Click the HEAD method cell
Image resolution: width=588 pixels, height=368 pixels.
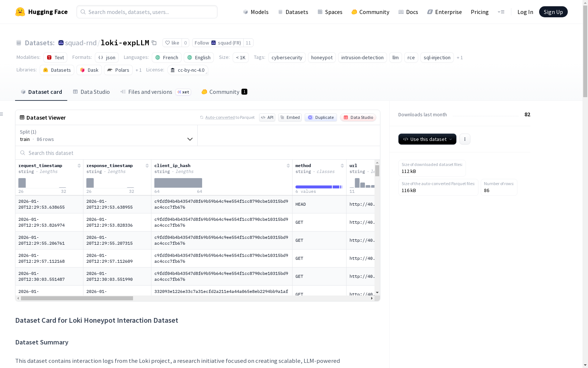pos(319,204)
